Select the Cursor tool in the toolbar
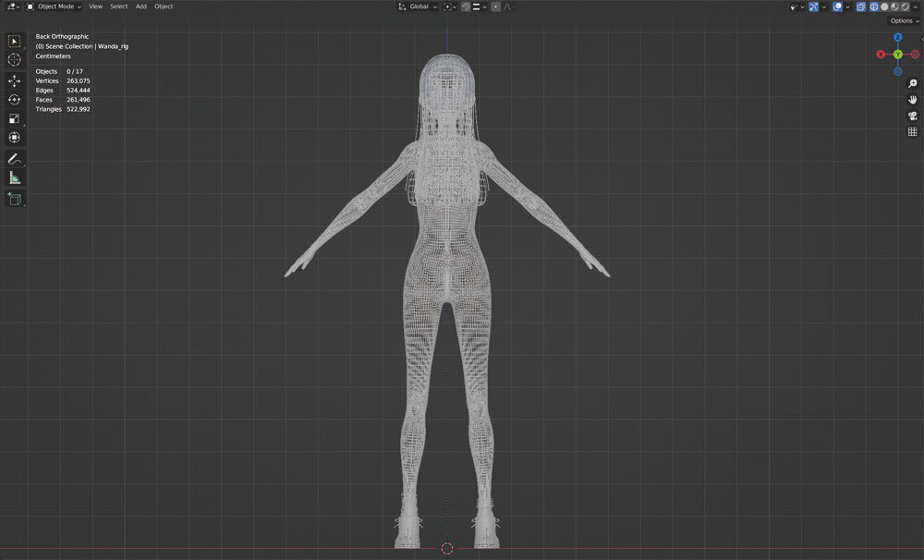The image size is (924, 560). (x=15, y=60)
